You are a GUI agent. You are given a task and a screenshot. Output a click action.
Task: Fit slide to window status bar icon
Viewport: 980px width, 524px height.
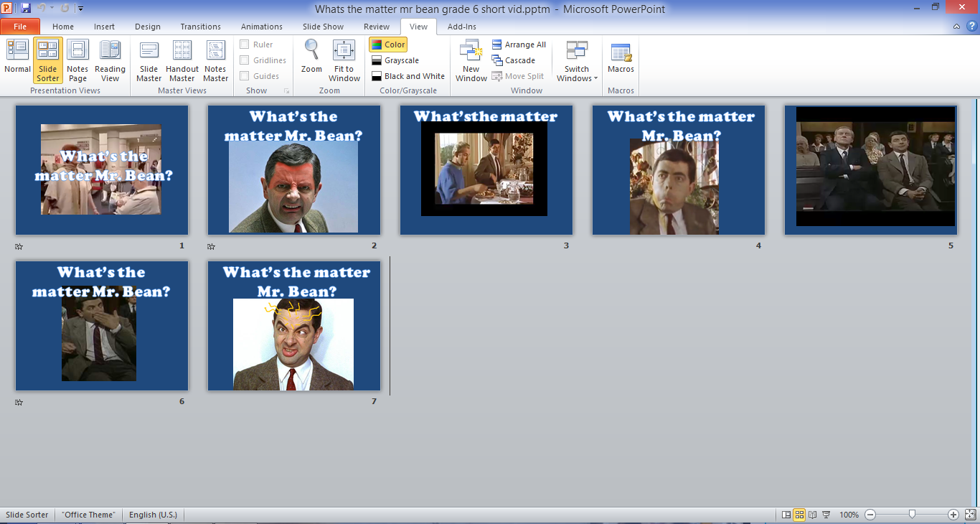[x=970, y=515]
